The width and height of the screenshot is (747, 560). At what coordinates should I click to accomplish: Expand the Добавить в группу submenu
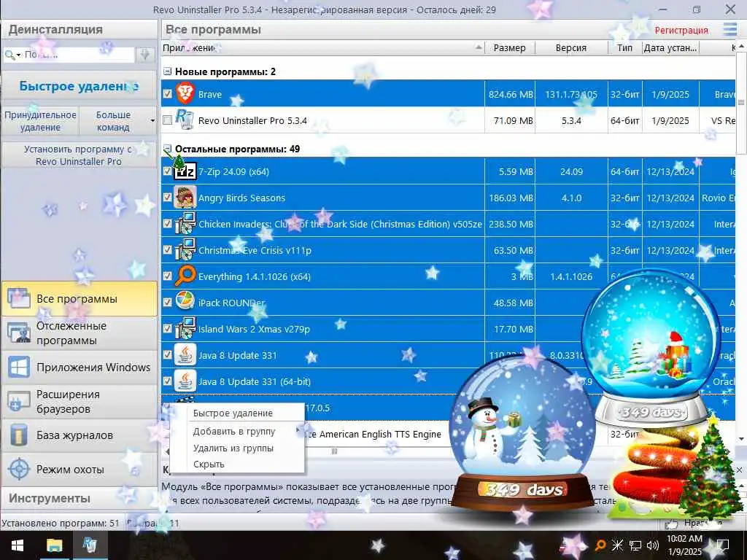click(237, 431)
